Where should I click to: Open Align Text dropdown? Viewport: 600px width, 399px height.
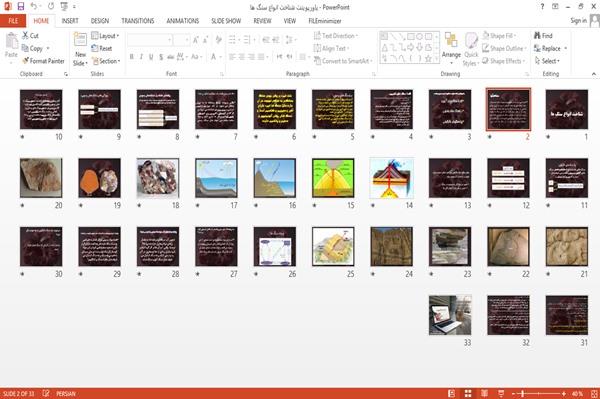[331, 48]
